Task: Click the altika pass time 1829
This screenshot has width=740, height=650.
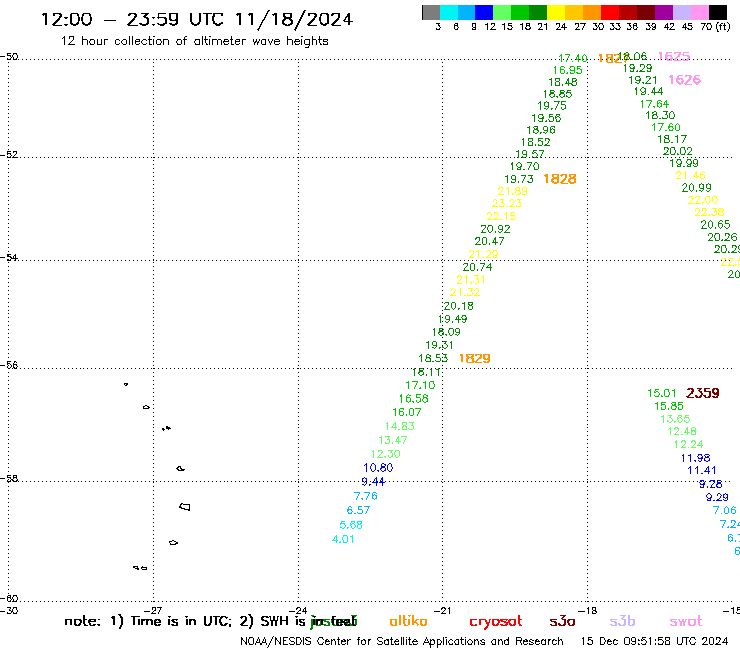Action: (475, 358)
